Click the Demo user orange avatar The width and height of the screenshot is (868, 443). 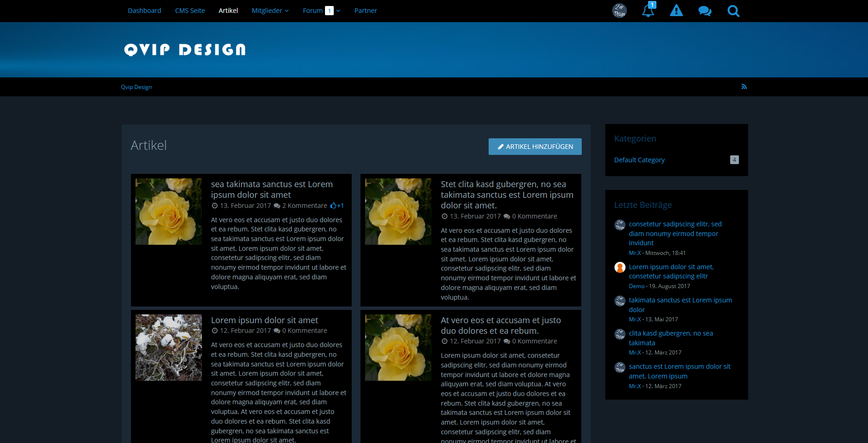620,267
